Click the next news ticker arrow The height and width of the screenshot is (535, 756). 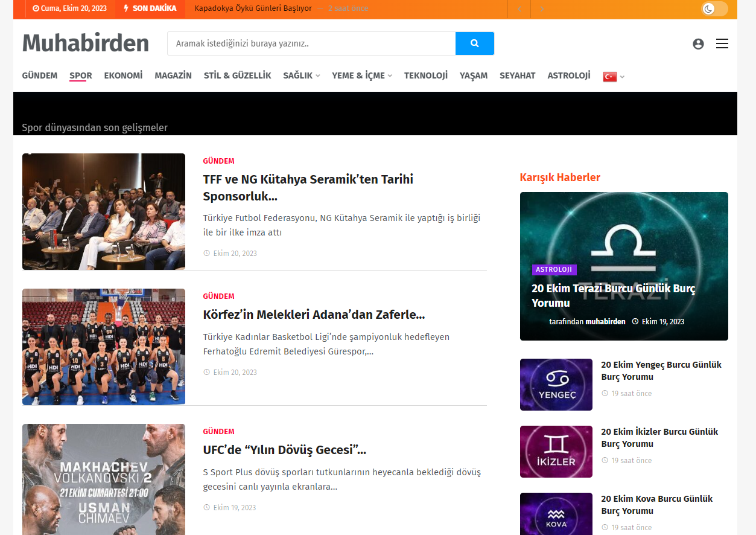[542, 9]
